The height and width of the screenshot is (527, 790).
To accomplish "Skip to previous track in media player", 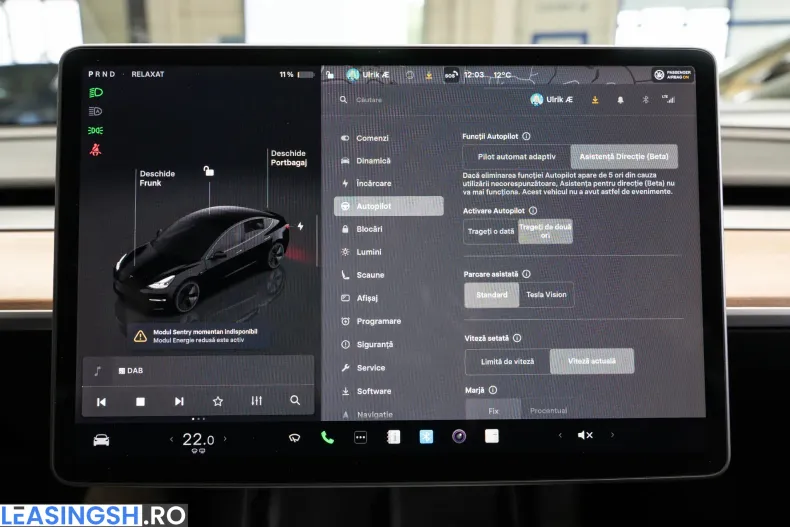I will [x=101, y=402].
